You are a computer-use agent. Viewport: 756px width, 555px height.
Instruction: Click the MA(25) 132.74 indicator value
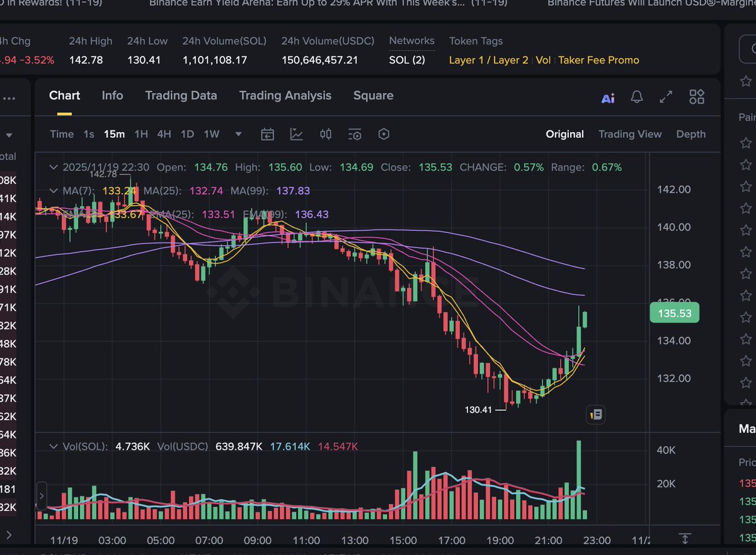coord(205,191)
